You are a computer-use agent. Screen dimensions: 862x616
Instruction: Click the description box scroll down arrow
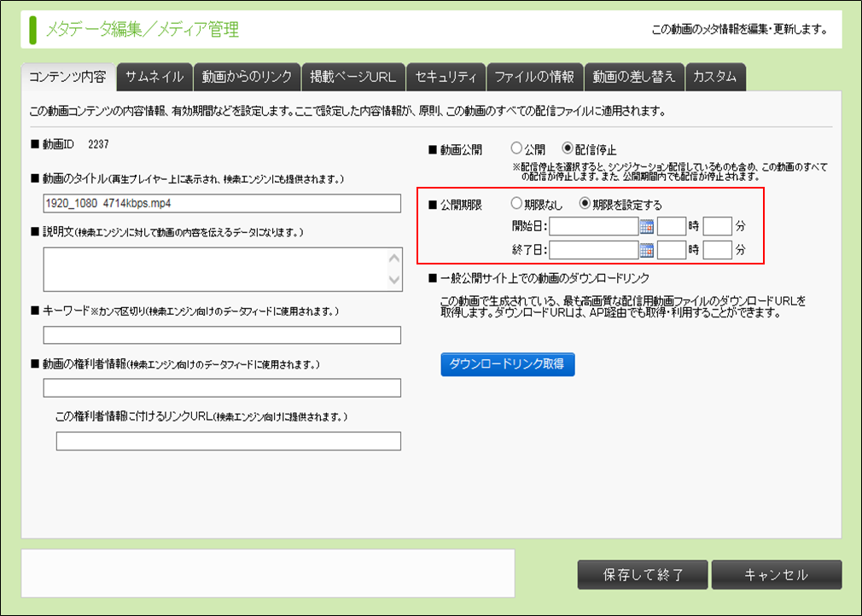tap(394, 280)
